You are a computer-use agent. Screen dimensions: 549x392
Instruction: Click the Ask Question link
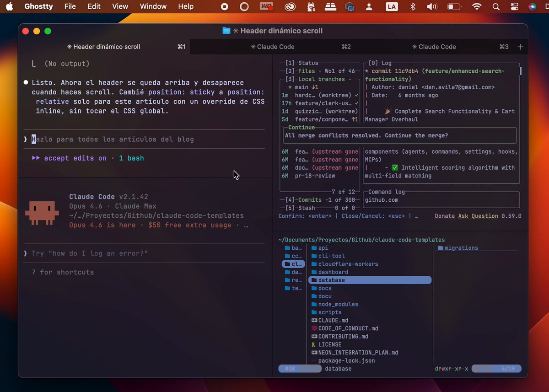tap(478, 216)
